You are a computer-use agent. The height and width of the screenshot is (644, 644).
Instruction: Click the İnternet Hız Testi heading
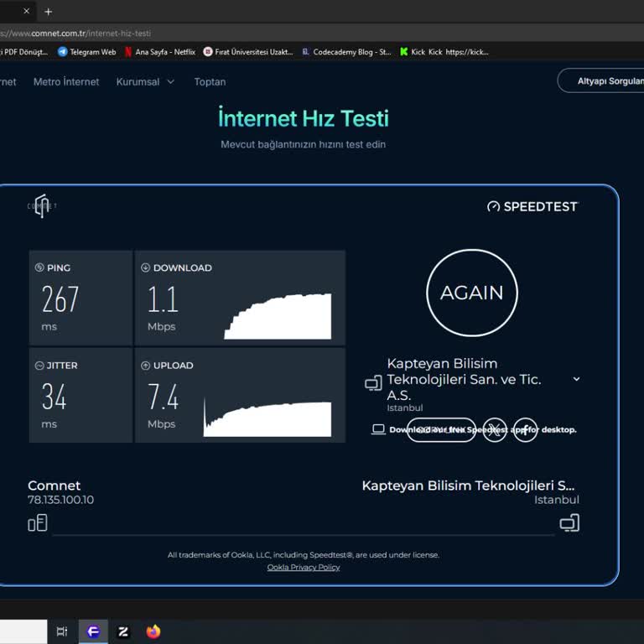[304, 118]
